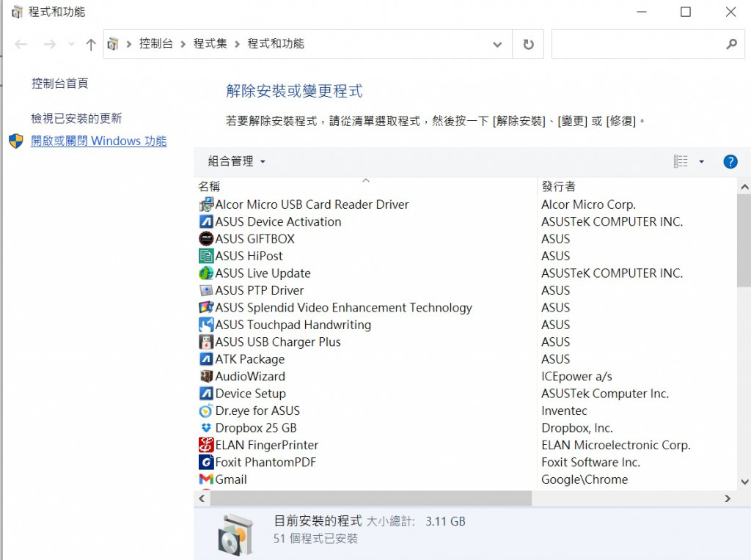
Task: Click the horizontal scrollbar left arrow
Action: tap(202, 498)
